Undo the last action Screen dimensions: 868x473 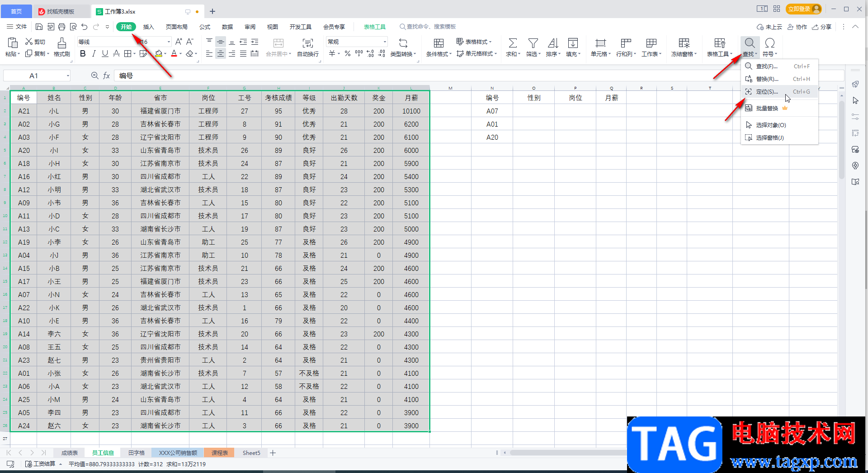[84, 27]
